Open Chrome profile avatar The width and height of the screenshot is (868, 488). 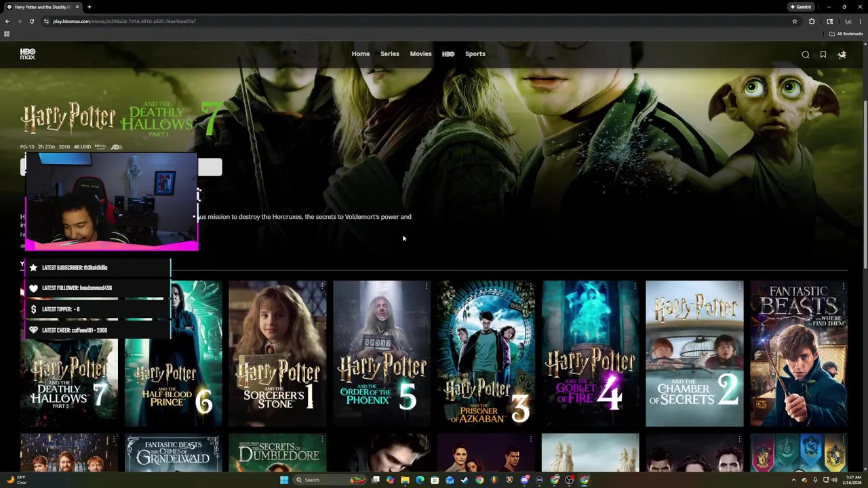[x=848, y=21]
